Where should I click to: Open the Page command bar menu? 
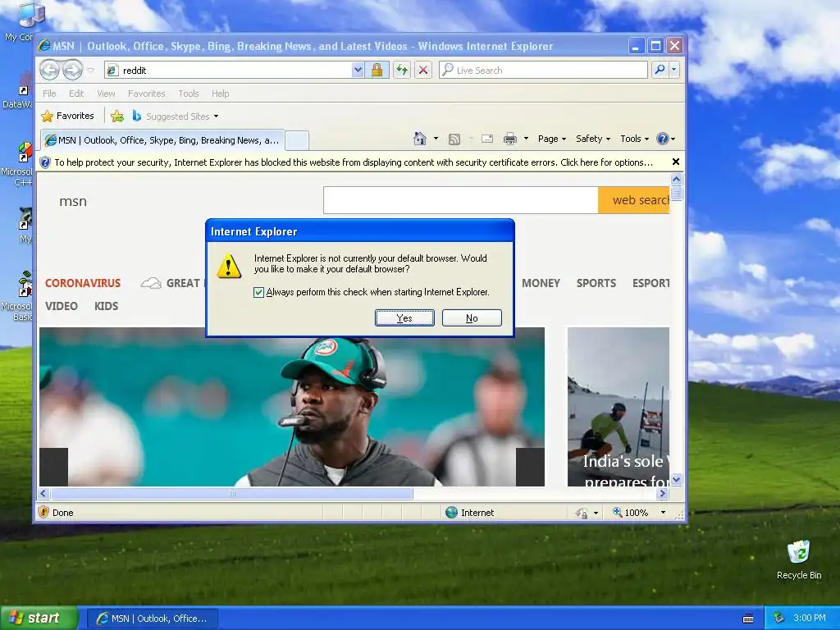pos(552,139)
